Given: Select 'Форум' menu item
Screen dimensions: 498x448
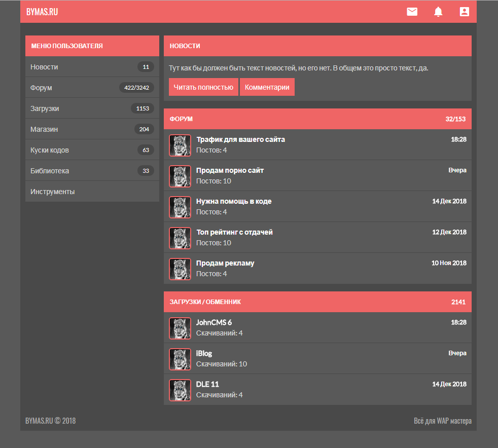Looking at the screenshot, I should tap(41, 88).
